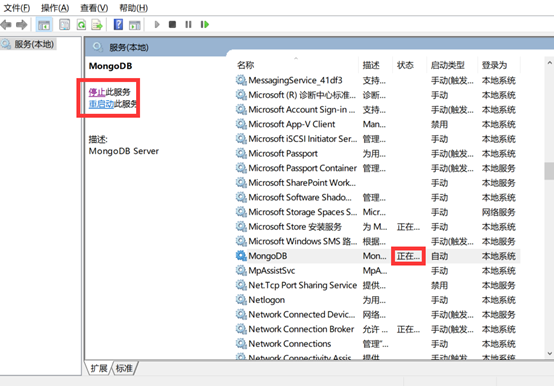Click the vertical scrollbar thumb of the services list
Image resolution: width=554 pixels, height=386 pixels.
[x=549, y=171]
